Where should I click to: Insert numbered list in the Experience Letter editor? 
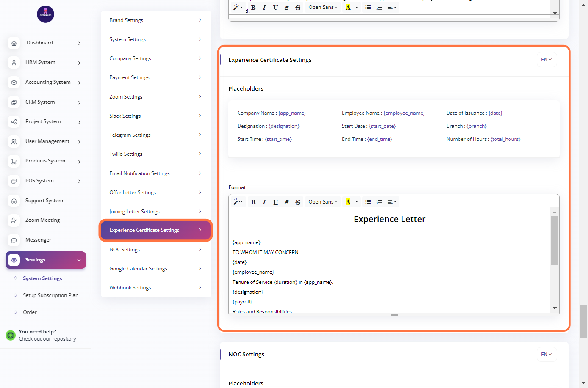[379, 202]
